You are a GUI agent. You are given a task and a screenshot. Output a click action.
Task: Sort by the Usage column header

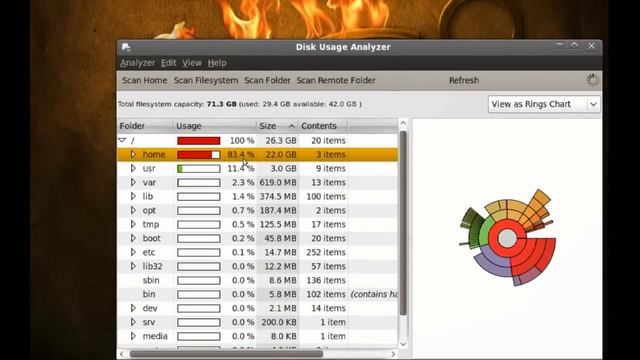215,126
